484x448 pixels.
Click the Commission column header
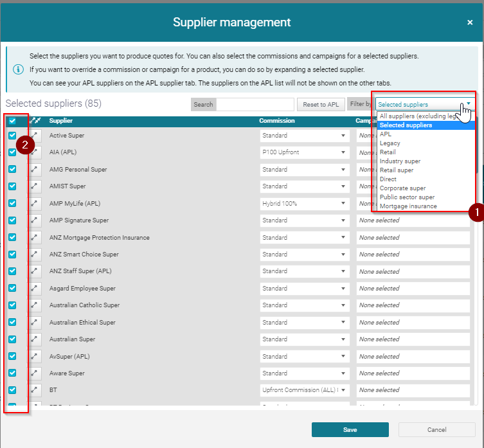pos(277,121)
